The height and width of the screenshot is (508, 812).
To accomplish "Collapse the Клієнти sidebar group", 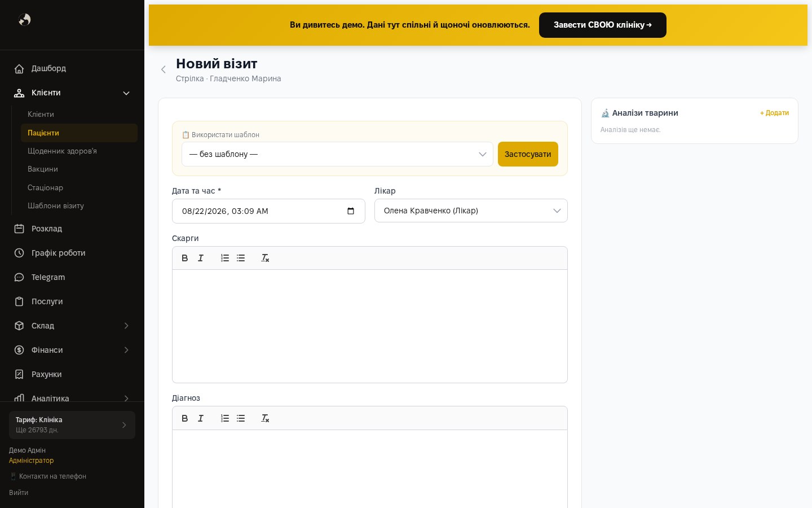I will pyautogui.click(x=72, y=93).
